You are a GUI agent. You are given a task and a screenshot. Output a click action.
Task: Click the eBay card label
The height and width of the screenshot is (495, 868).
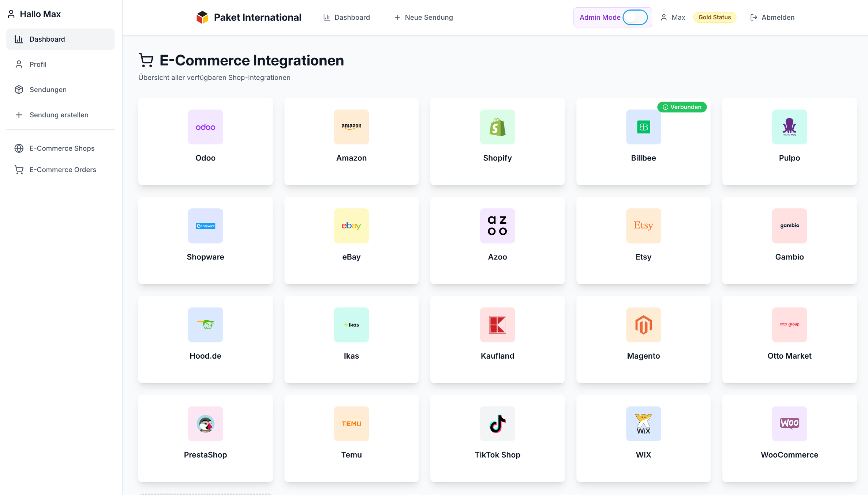(351, 257)
